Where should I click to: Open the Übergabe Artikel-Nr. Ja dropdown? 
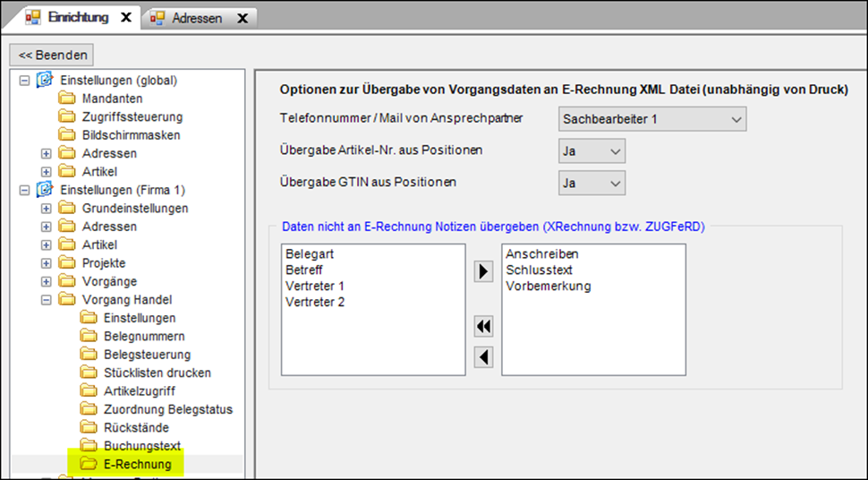tap(591, 151)
